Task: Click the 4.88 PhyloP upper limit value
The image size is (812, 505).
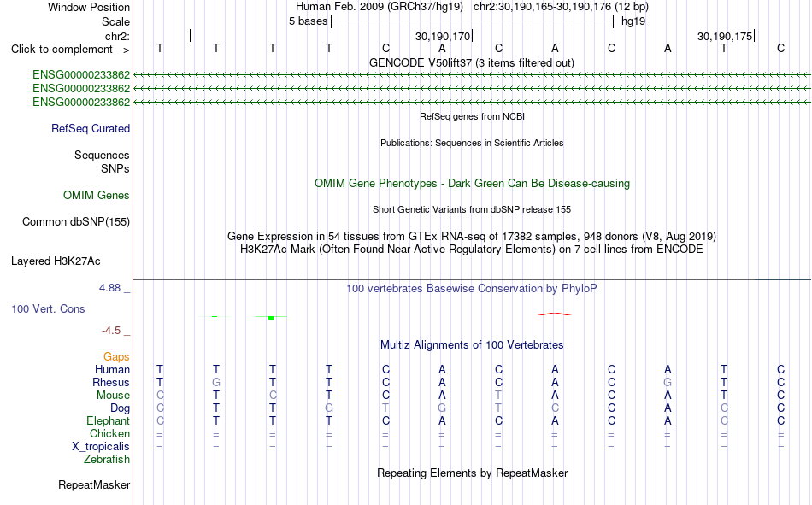Action: (x=109, y=288)
